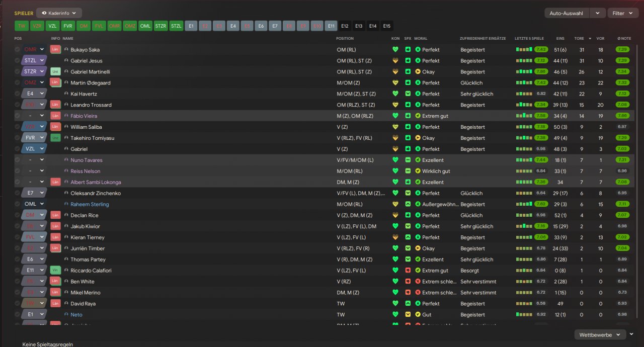
Task: Click the Län info badge for Martin Ødegaard
Action: pyautogui.click(x=55, y=82)
